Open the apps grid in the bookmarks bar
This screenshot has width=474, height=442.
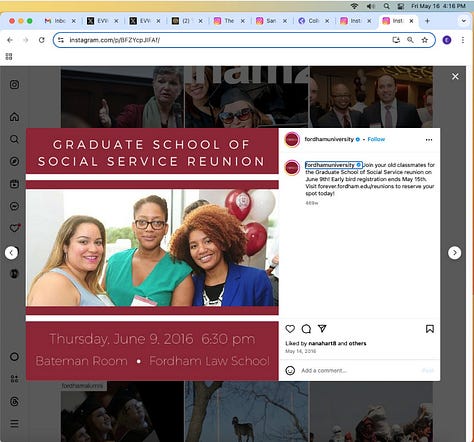pos(9,56)
